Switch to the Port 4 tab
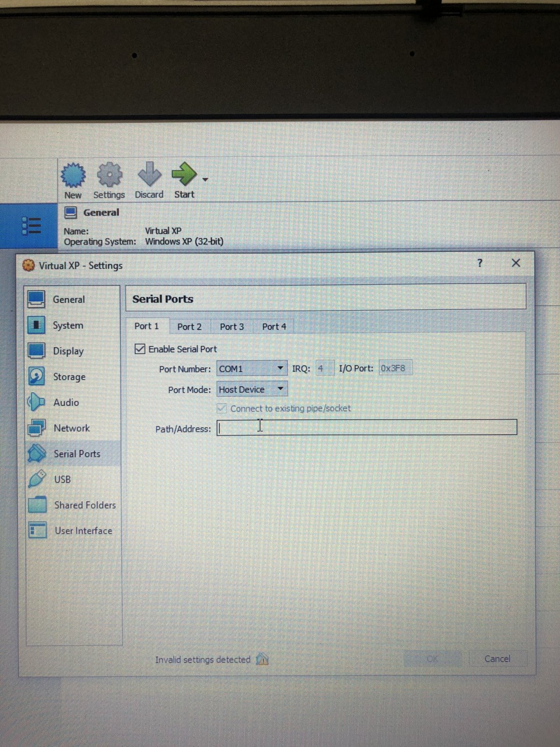This screenshot has height=747, width=560. coord(274,327)
